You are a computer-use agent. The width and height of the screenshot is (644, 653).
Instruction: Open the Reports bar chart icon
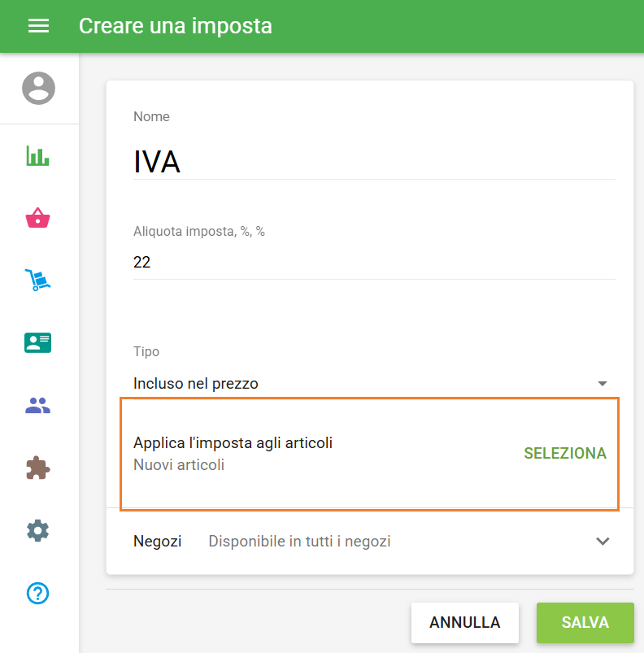pyautogui.click(x=38, y=155)
